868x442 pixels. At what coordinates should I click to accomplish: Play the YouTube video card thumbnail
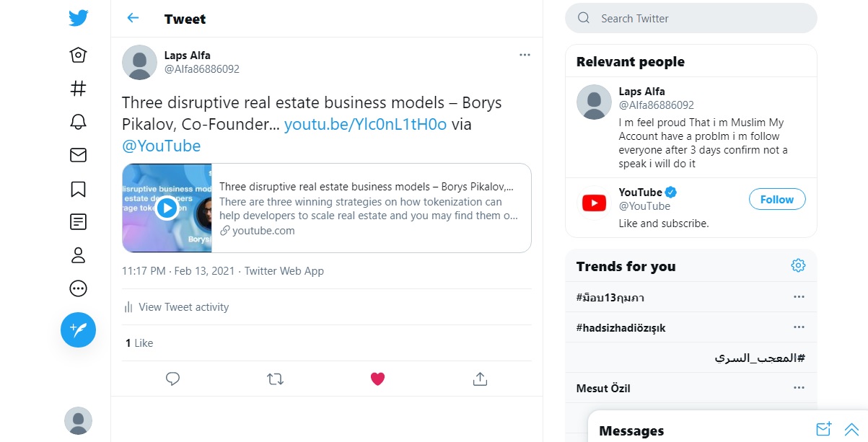point(167,208)
